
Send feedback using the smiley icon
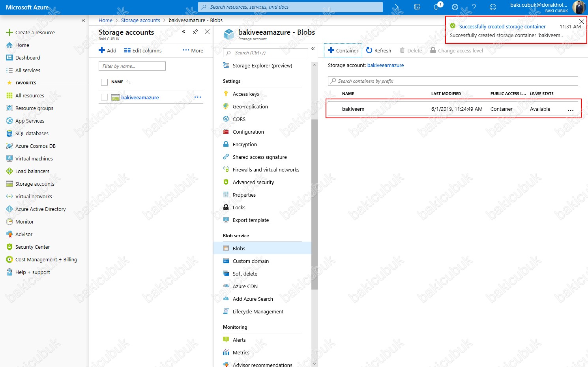[493, 7]
